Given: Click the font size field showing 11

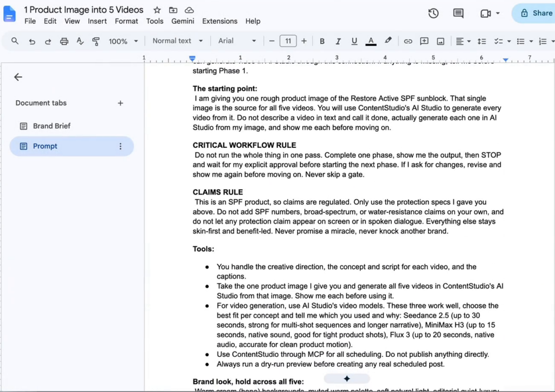Looking at the screenshot, I should point(288,41).
